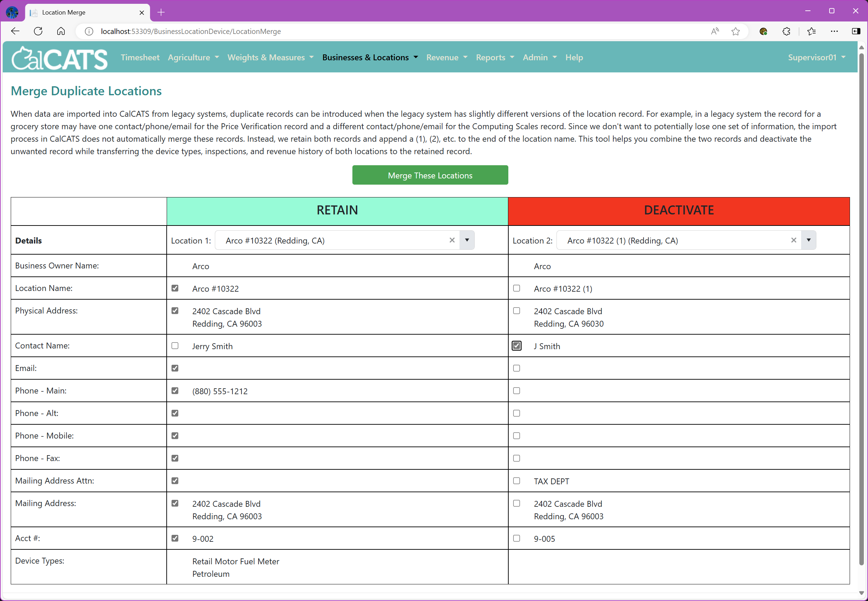This screenshot has height=601, width=868.
Task: Check Deactivate Physical Address 96030 checkbox
Action: coord(516,311)
